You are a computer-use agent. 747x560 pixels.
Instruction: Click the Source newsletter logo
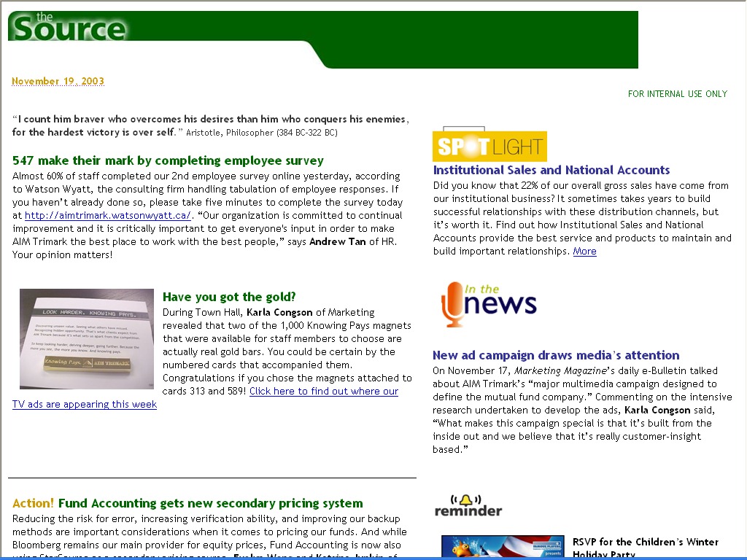[68, 27]
